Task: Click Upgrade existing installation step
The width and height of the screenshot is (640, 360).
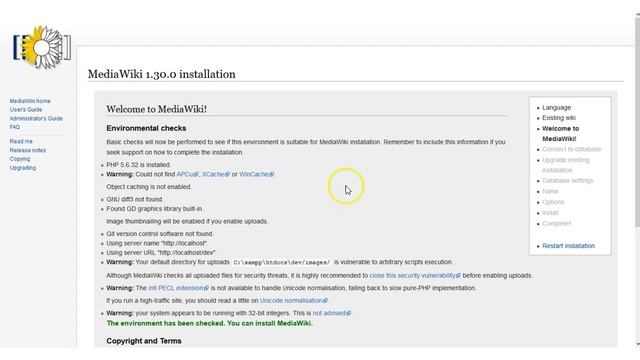Action: pyautogui.click(x=566, y=165)
